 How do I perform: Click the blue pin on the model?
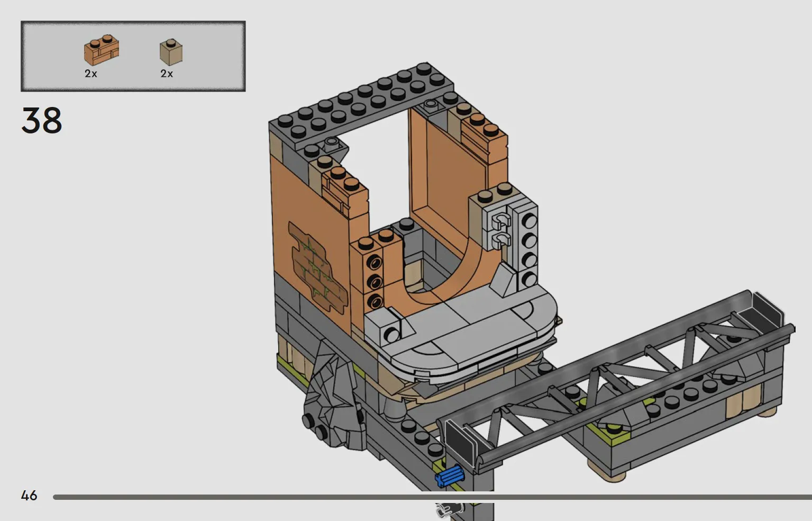(x=449, y=477)
